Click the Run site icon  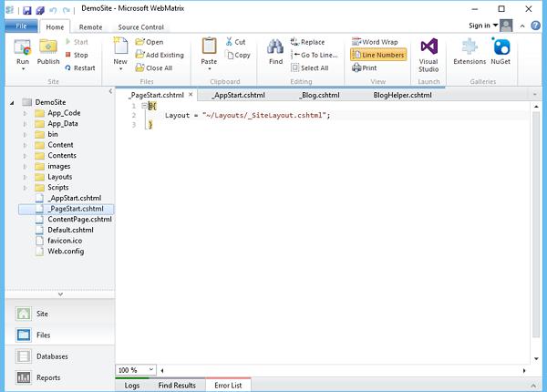click(23, 47)
